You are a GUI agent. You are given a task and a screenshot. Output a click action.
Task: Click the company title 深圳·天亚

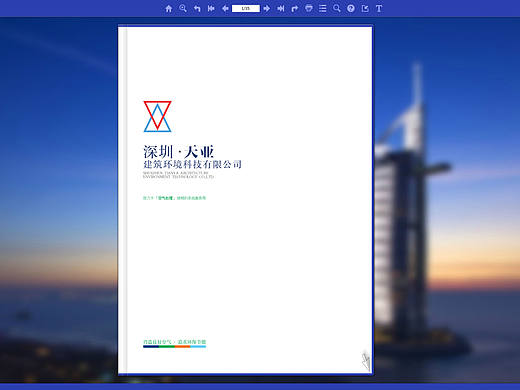tap(179, 152)
